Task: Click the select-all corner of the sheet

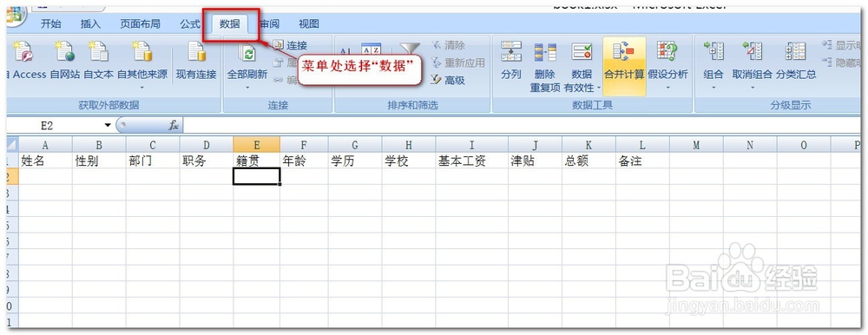Action: (x=12, y=145)
